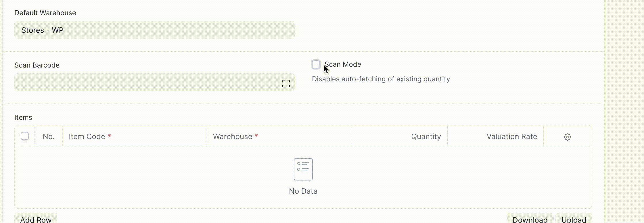Open the Default Warehouse field showing Stores - WP
644x223 pixels.
click(154, 30)
